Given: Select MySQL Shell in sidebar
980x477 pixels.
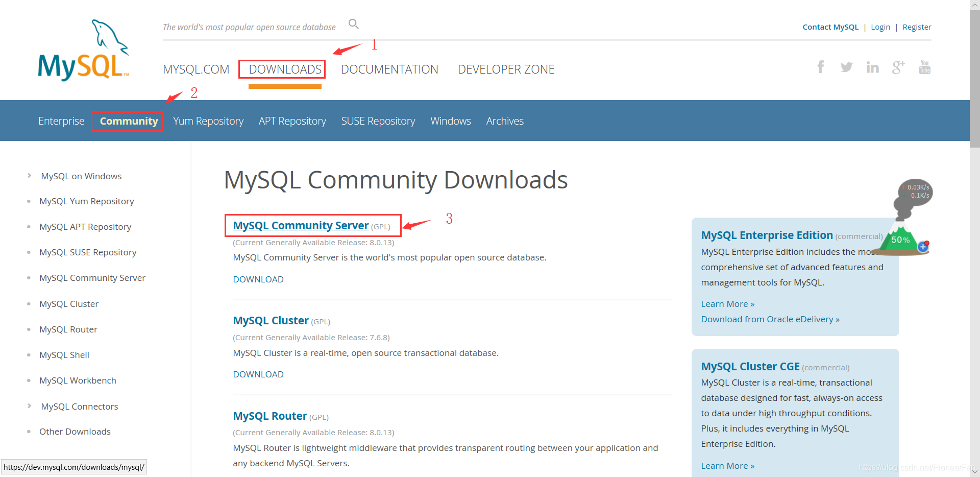Looking at the screenshot, I should pos(64,355).
